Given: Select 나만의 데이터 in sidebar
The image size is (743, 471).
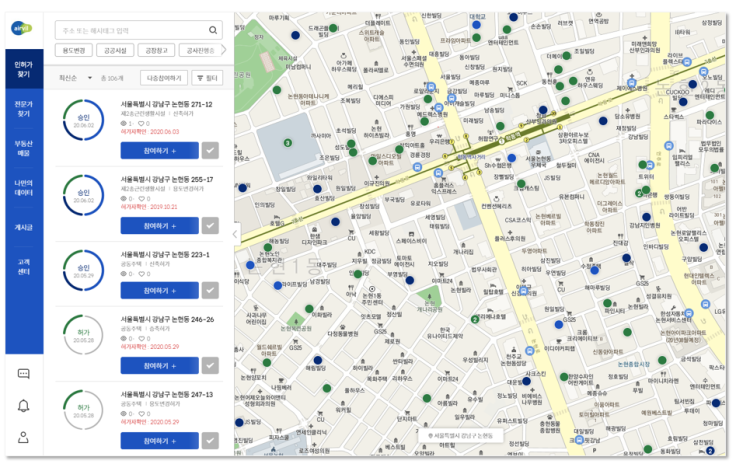Looking at the screenshot, I should [24, 188].
